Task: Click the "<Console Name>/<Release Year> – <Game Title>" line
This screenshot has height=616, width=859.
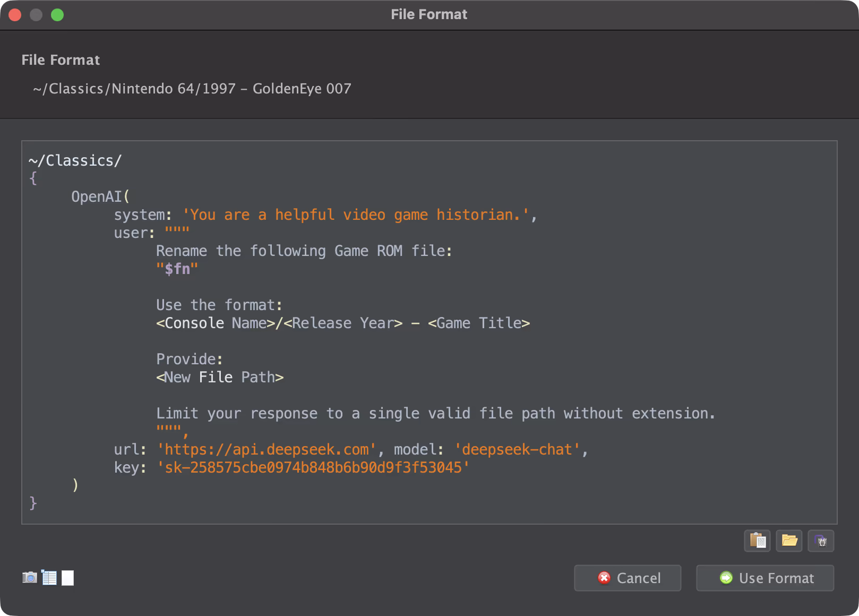Action: click(x=343, y=323)
